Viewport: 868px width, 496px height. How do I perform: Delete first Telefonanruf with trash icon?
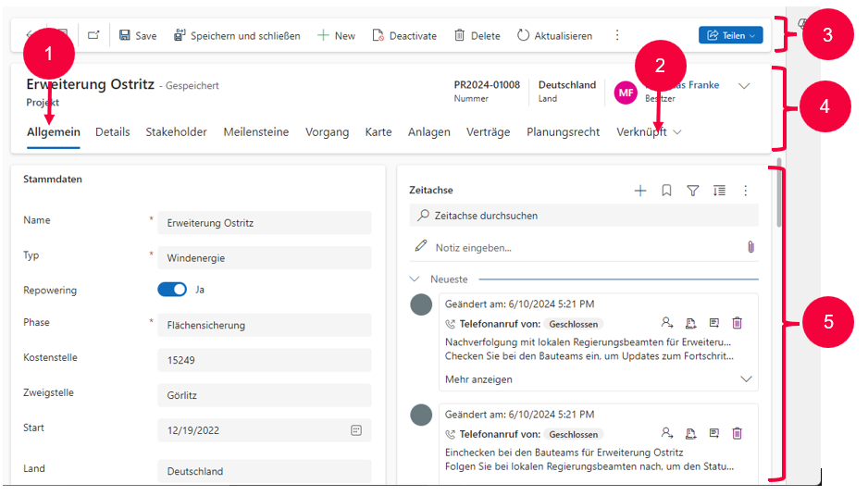(x=738, y=324)
